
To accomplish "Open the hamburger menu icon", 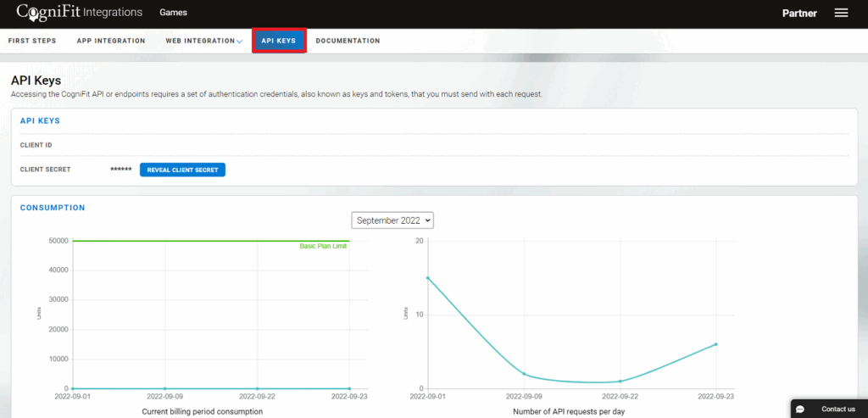I will 841,13.
